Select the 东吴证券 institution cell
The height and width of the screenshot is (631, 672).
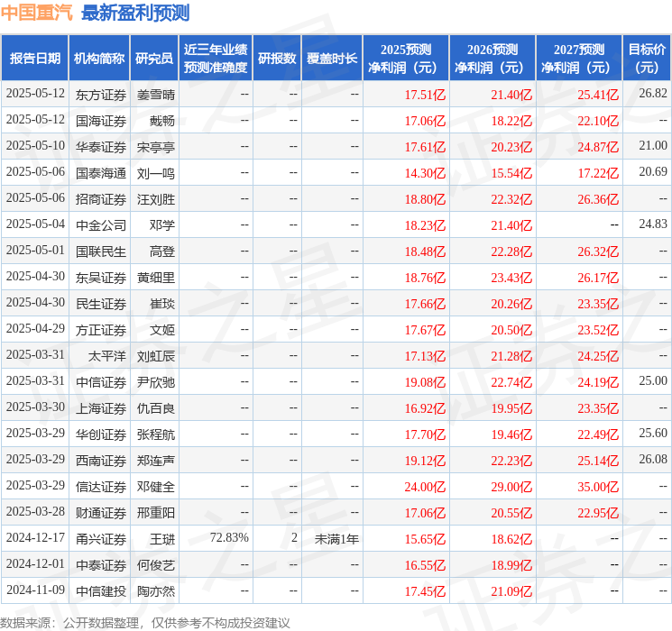(x=101, y=278)
